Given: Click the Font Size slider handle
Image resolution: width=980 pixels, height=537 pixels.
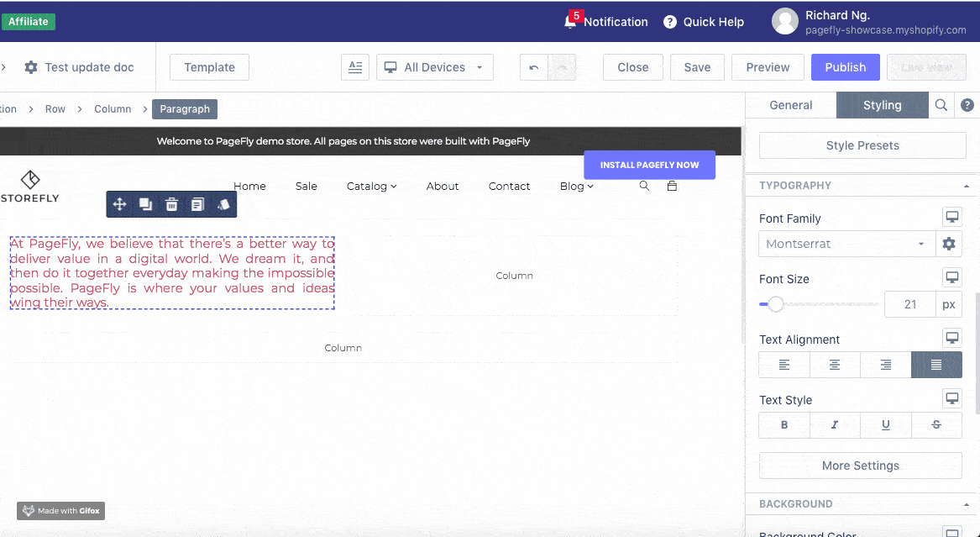Looking at the screenshot, I should pyautogui.click(x=776, y=304).
